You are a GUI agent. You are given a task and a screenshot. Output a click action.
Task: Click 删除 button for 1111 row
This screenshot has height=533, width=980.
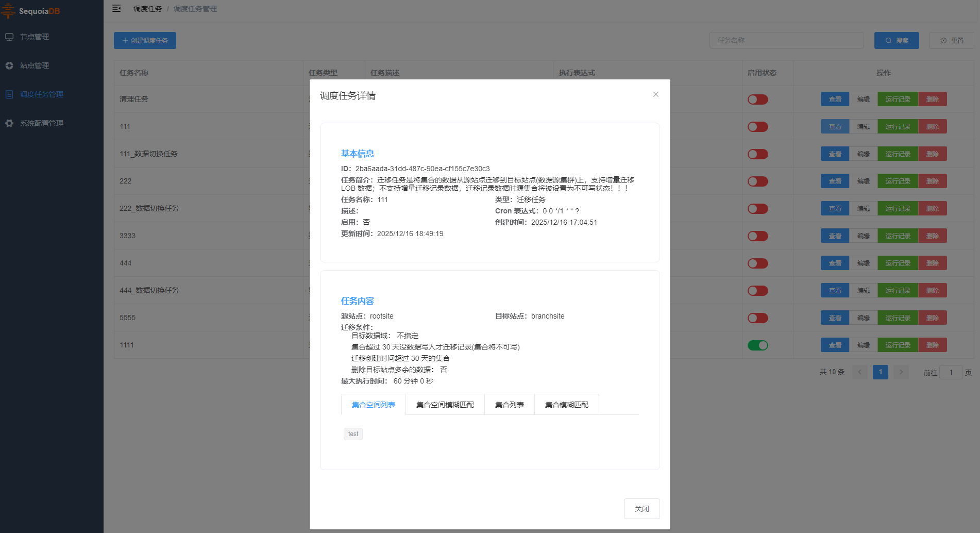tap(933, 345)
